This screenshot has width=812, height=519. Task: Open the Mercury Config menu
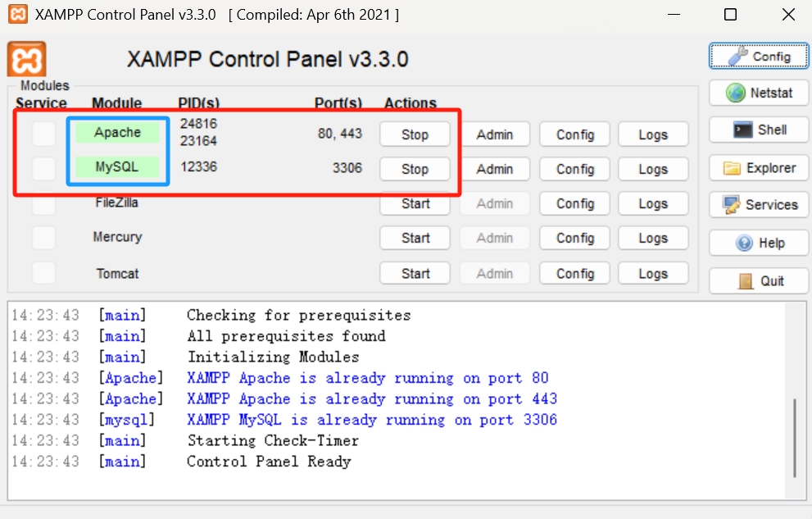tap(575, 239)
